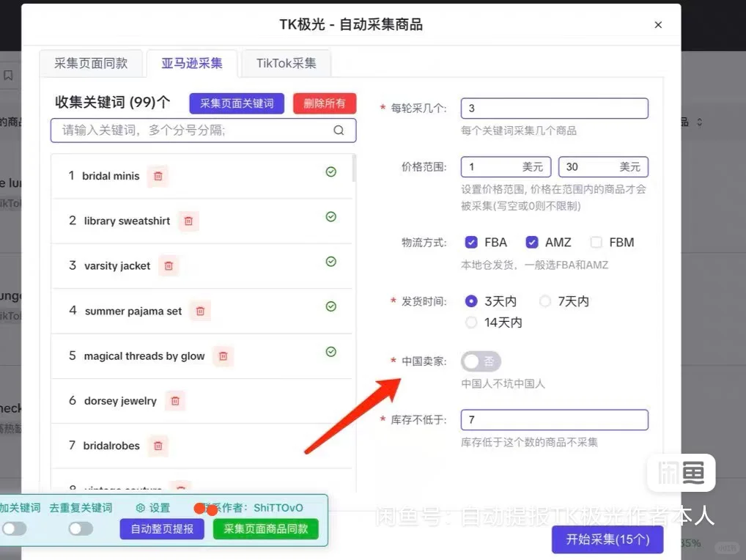This screenshot has width=746, height=560.
Task: Toggle the FBA checkbox
Action: coord(471,242)
